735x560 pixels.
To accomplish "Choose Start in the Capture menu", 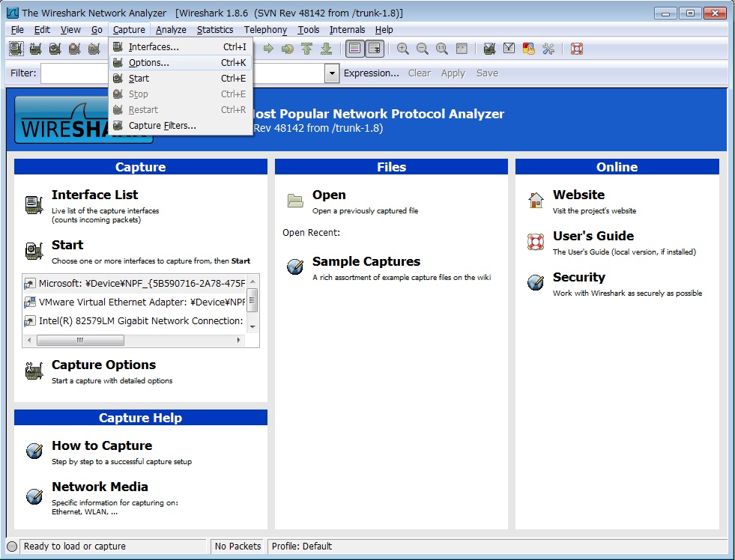I will [x=181, y=78].
